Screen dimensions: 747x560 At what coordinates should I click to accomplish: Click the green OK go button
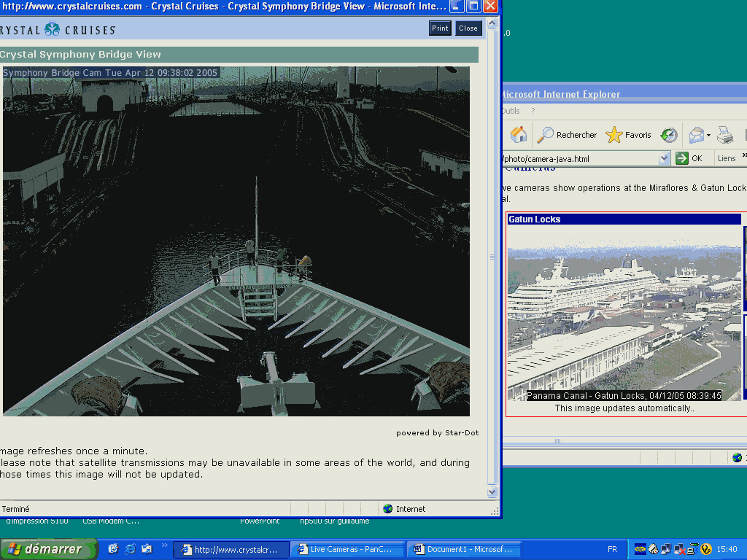coord(689,158)
